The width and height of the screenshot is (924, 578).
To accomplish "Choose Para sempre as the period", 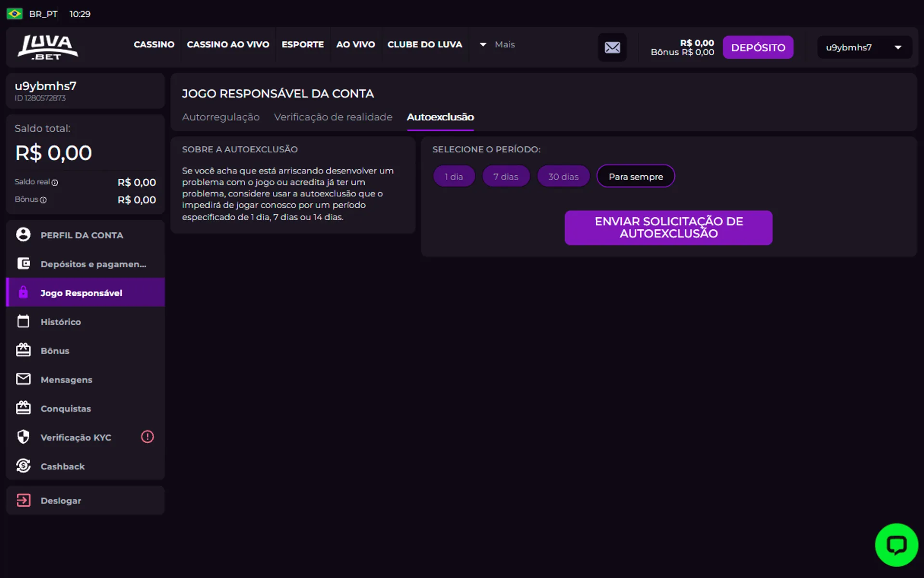I will (x=635, y=176).
